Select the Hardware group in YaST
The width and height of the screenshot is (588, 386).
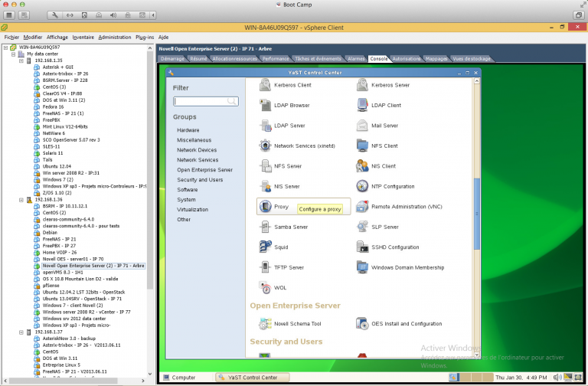[188, 130]
